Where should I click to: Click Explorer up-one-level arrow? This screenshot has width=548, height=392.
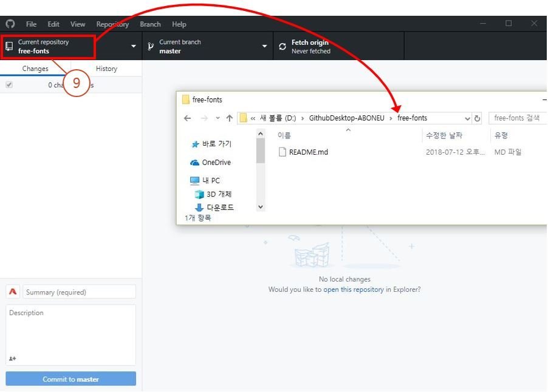click(x=229, y=118)
